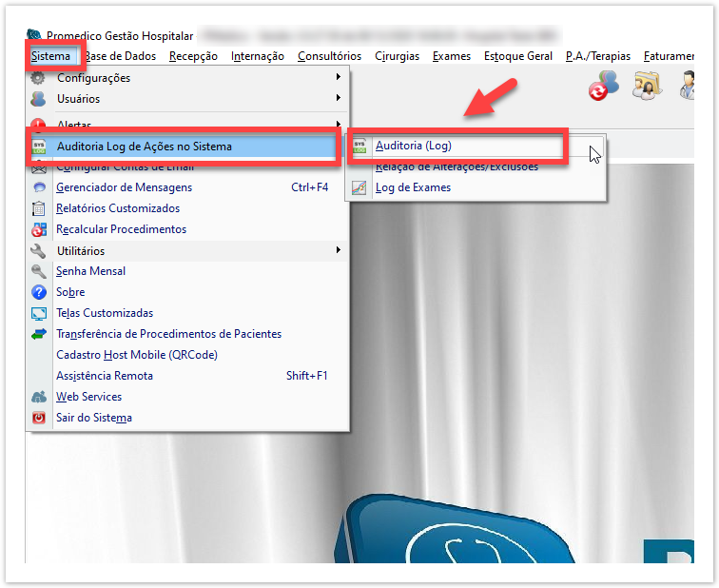
Task: Expand the Utilitários submenu arrow
Action: [x=338, y=250]
